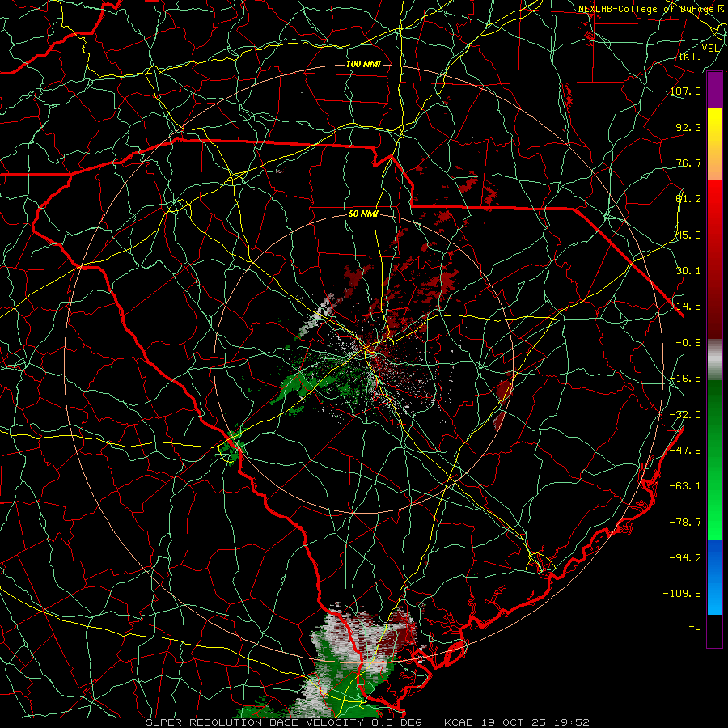Pick the blue segment of the color bar
This screenshot has width=728, height=728.
tap(714, 577)
